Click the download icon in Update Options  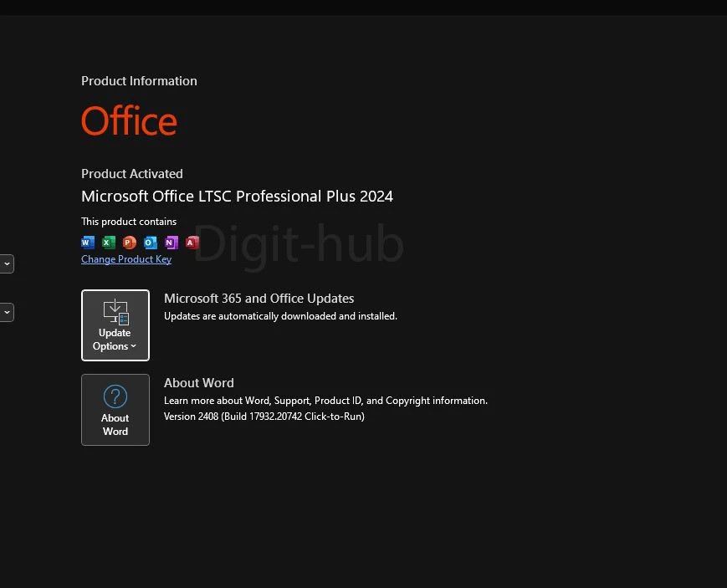click(116, 312)
